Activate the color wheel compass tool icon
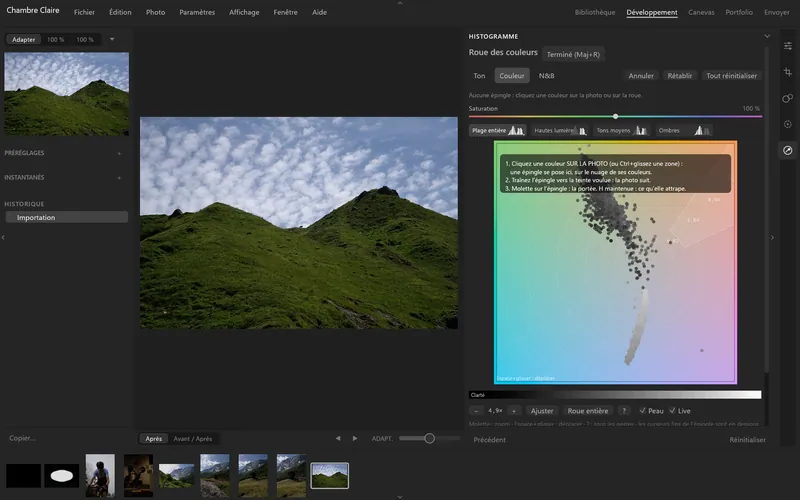Screen dimensions: 800x500 [788, 150]
